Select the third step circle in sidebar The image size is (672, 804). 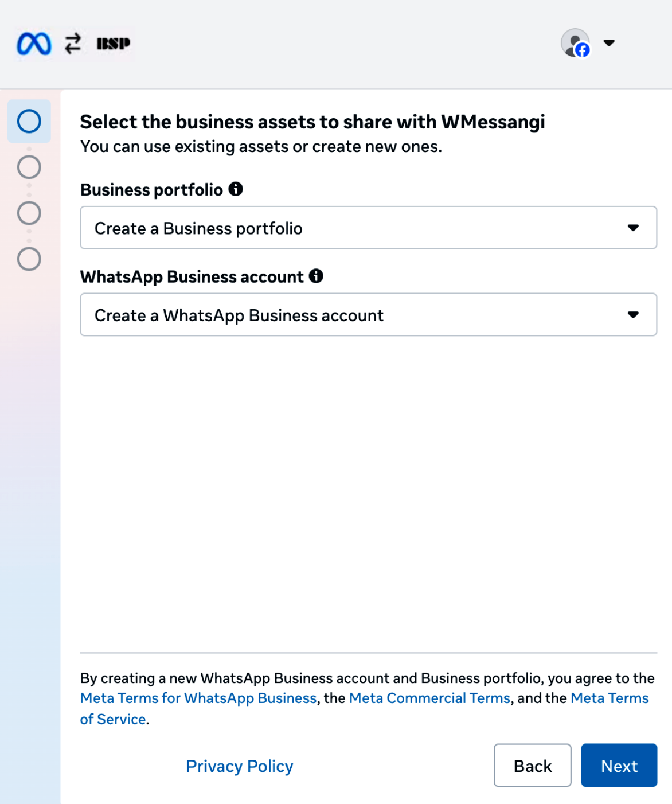click(29, 213)
